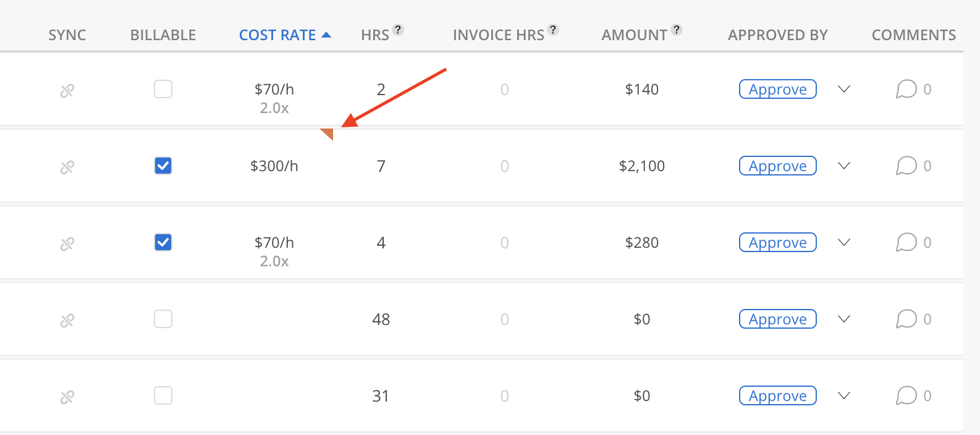
Task: Click the sync link icon in the $300/h row
Action: tap(67, 167)
